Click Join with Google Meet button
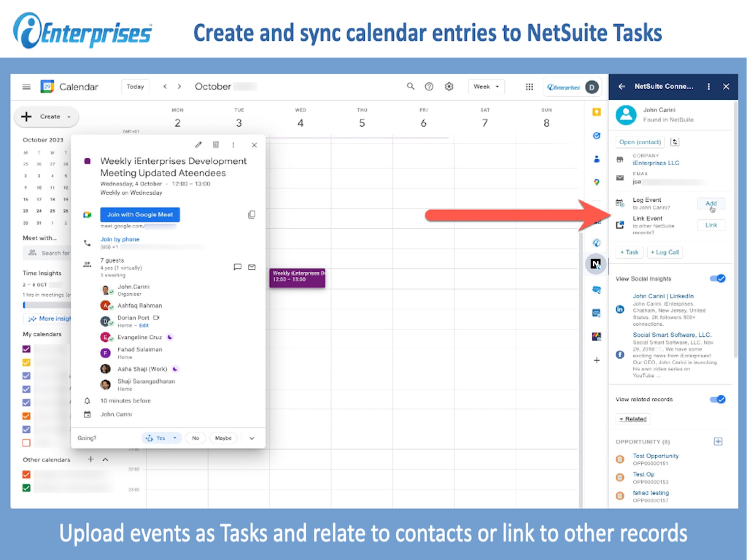The image size is (747, 560). (140, 214)
